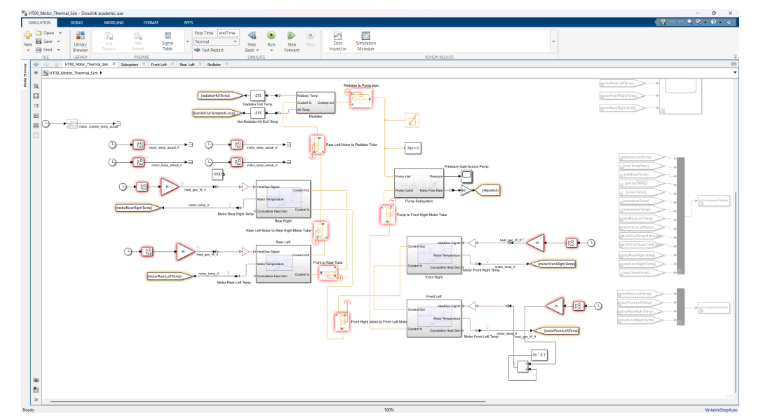Click the Step Back icon
Screen dimensions: 765x417
(252, 36)
